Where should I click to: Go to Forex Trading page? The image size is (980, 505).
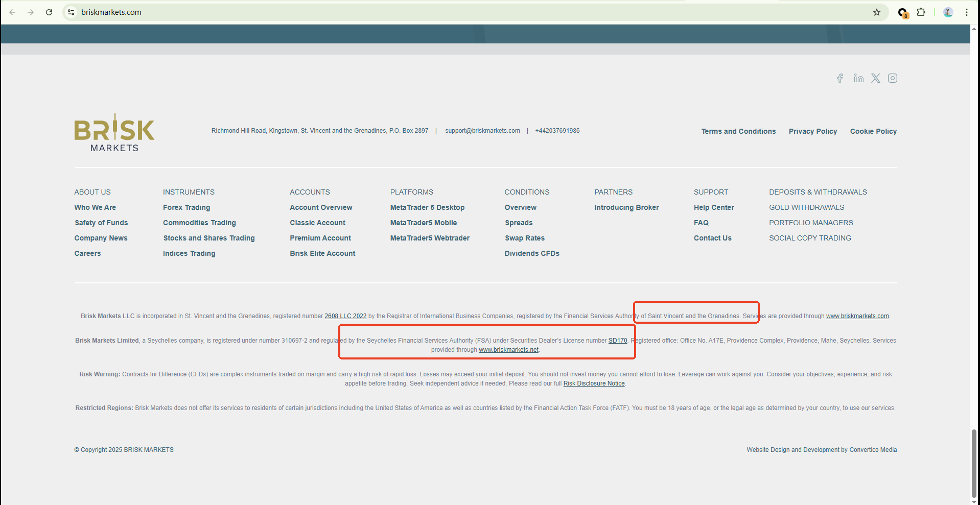186,207
